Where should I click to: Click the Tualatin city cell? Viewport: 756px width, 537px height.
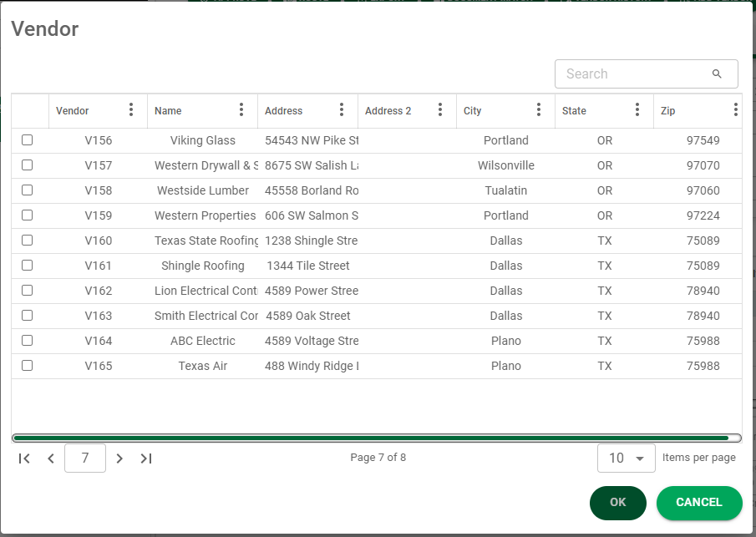click(505, 190)
